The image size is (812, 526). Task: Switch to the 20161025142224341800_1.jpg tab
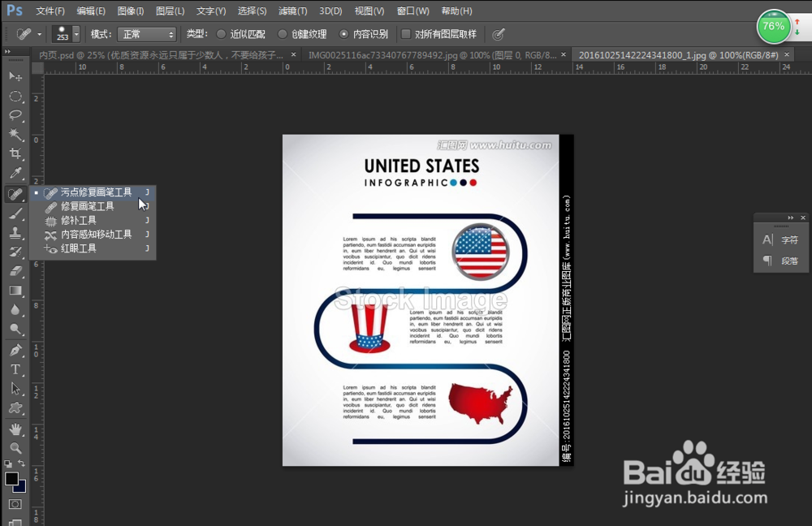[x=678, y=55]
